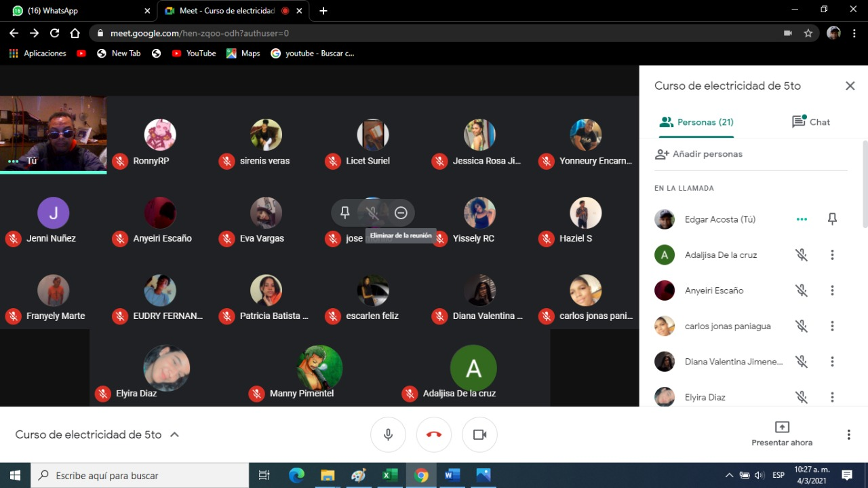Open the youtube - Buscar bookmark
Viewport: 868px width, 488px height.
pyautogui.click(x=313, y=53)
